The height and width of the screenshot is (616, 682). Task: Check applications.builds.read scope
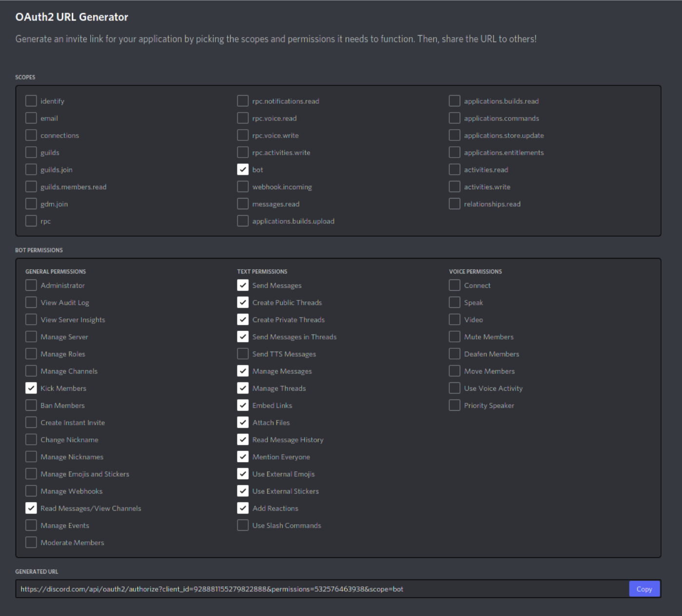454,100
